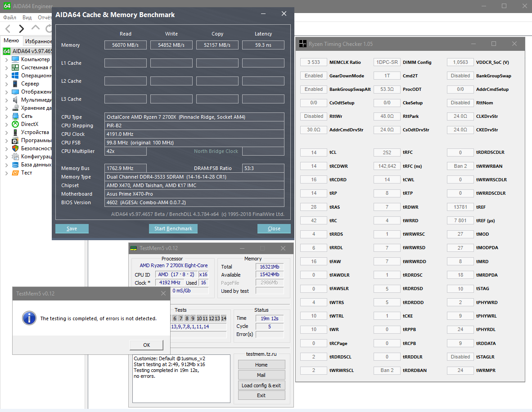The width and height of the screenshot is (532, 412).
Task: Open the Отчёт menu
Action: pyautogui.click(x=45, y=17)
